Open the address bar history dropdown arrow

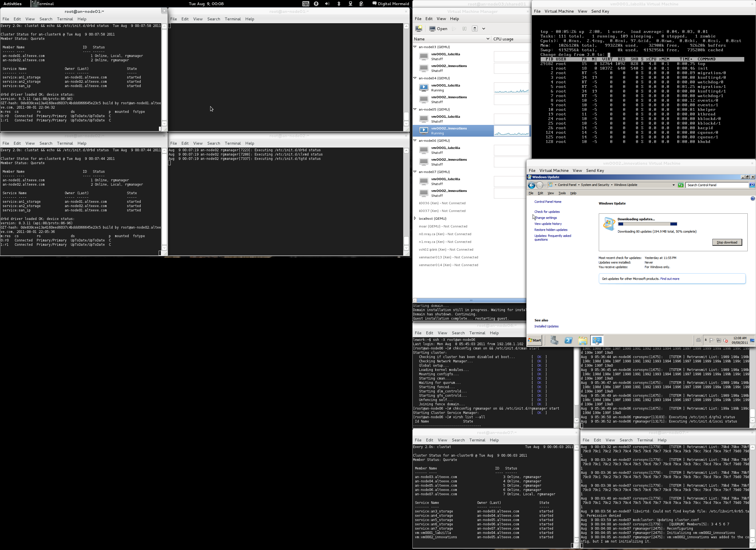pyautogui.click(x=674, y=185)
